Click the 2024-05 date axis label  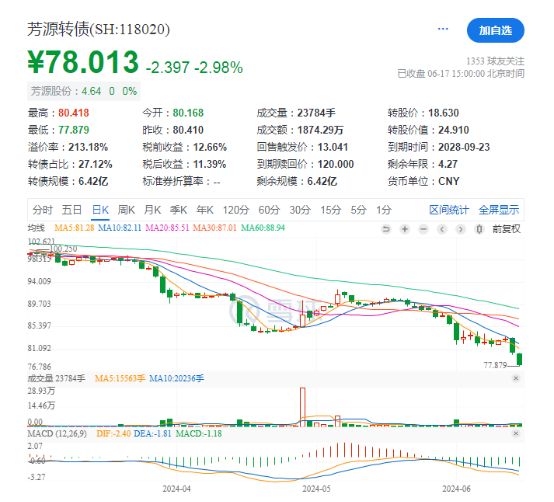click(316, 489)
